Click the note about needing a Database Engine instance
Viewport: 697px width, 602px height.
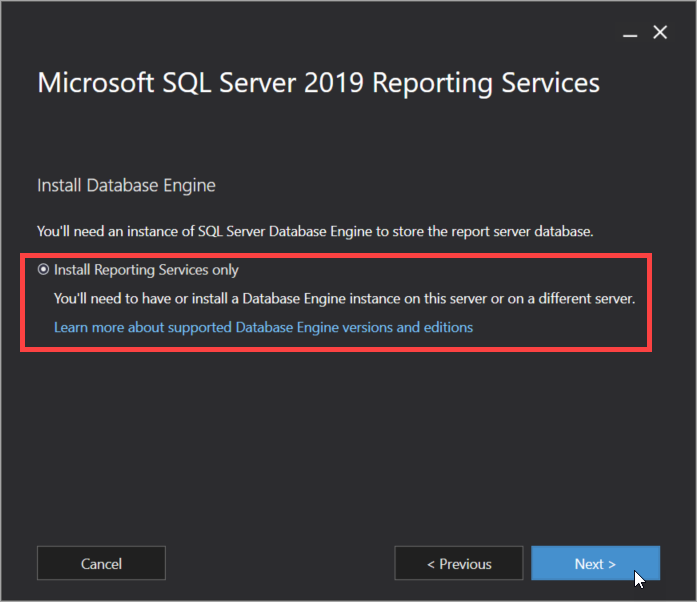coord(344,298)
